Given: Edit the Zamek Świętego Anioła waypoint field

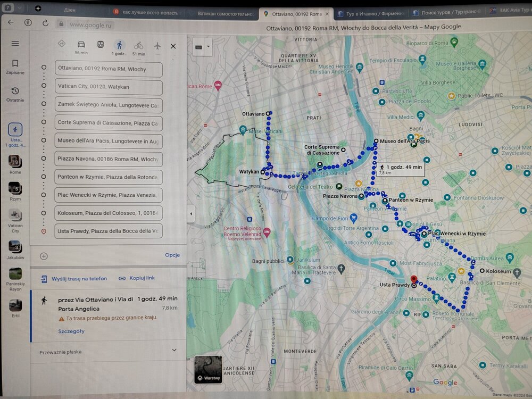Looking at the screenshot, I should click(109, 105).
